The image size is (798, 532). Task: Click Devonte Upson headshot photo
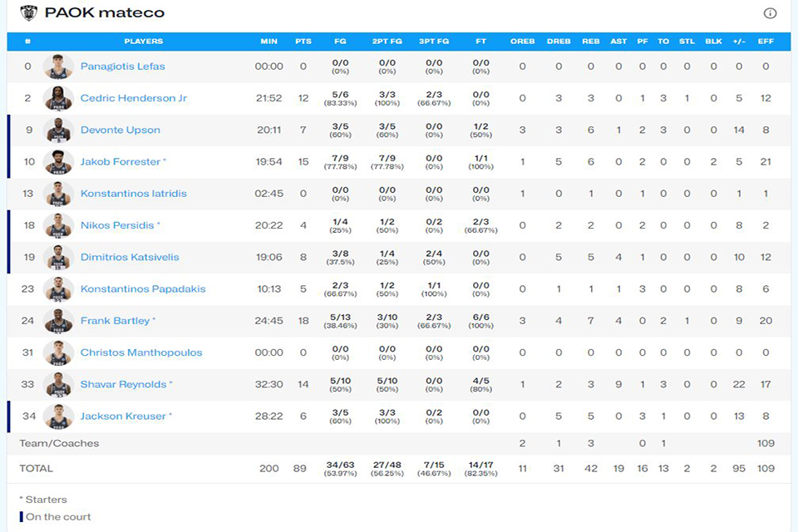tap(58, 130)
